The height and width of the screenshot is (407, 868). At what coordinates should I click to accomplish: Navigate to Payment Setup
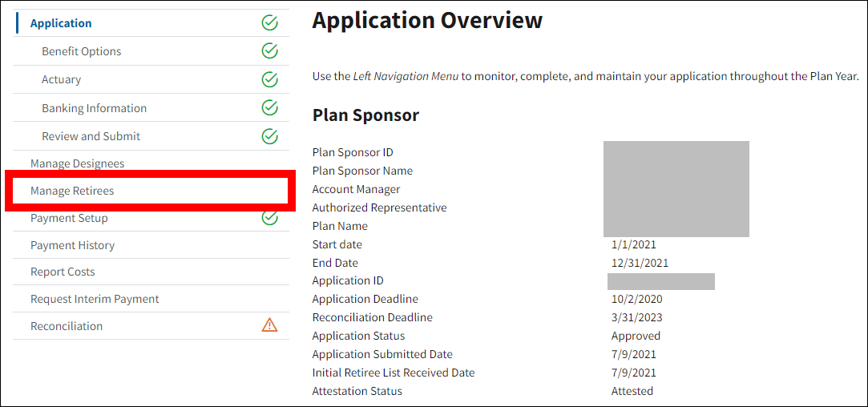tap(69, 218)
